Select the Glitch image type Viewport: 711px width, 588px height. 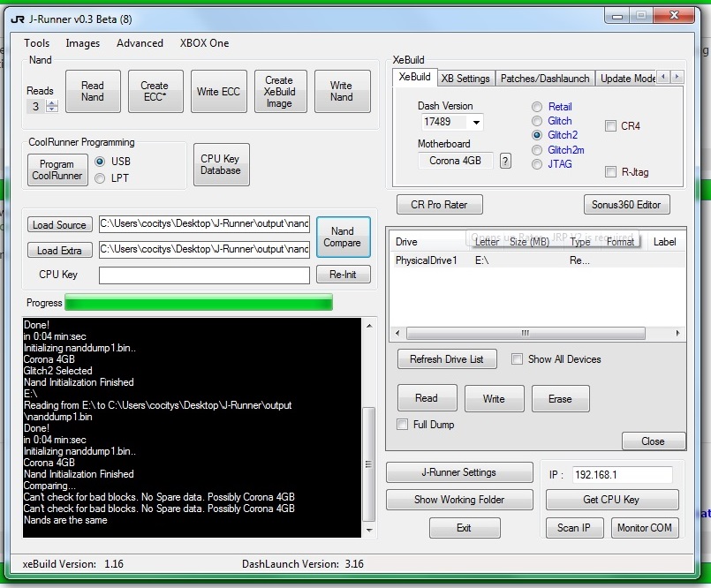537,121
